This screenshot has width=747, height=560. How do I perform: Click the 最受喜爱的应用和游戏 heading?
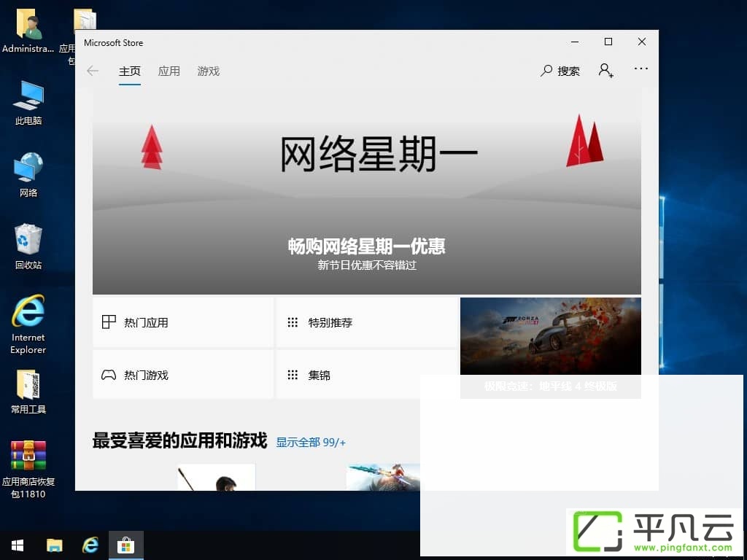tap(179, 441)
